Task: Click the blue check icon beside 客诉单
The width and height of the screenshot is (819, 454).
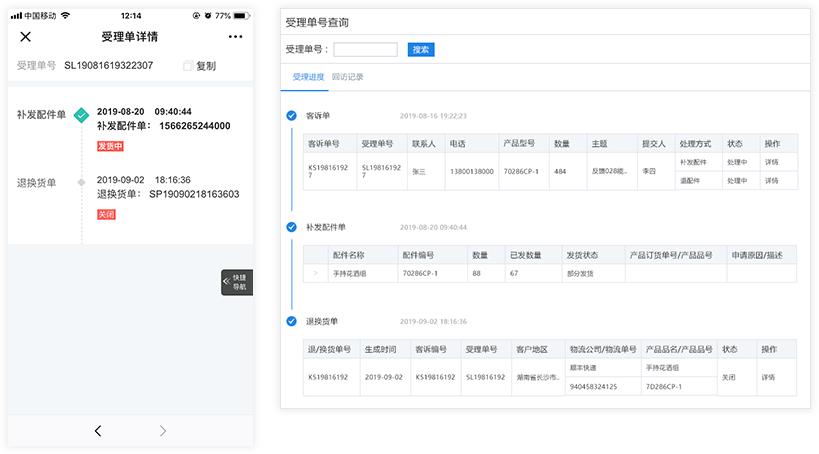Action: (x=291, y=115)
